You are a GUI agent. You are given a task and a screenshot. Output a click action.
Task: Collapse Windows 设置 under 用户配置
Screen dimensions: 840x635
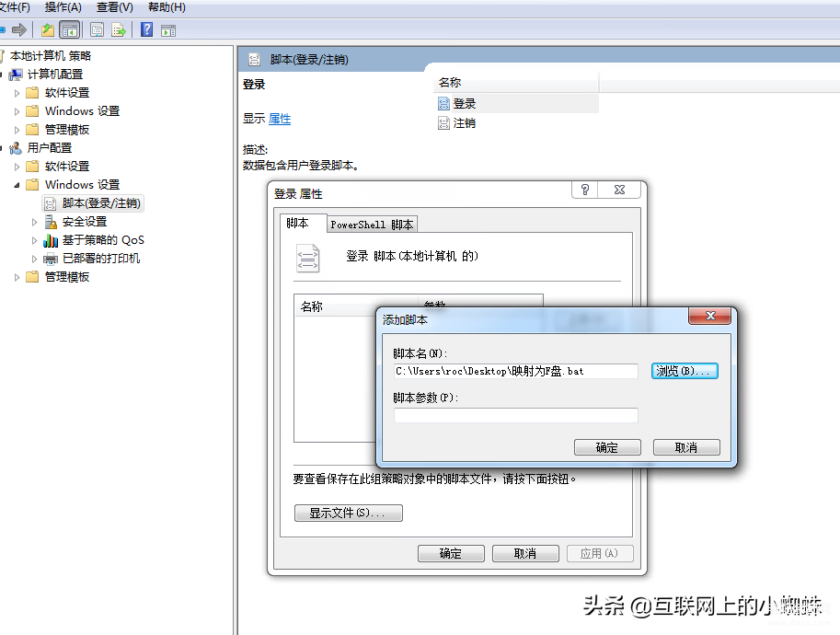point(17,185)
